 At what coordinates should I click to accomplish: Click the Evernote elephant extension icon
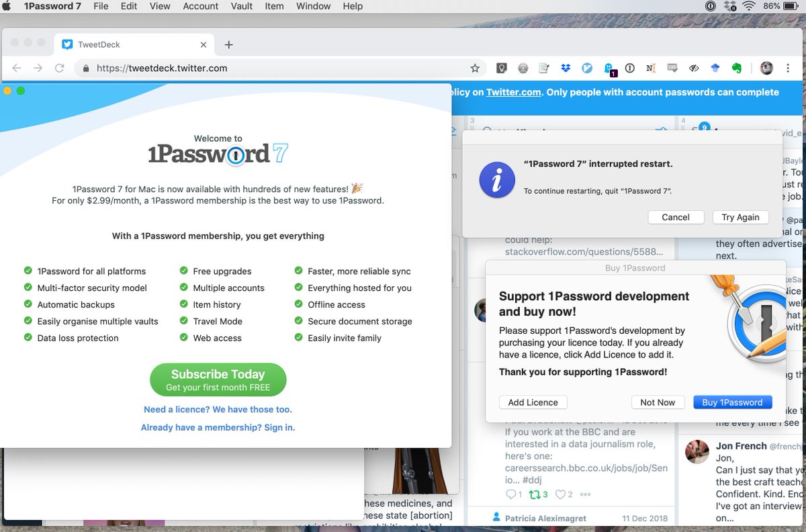coord(737,68)
